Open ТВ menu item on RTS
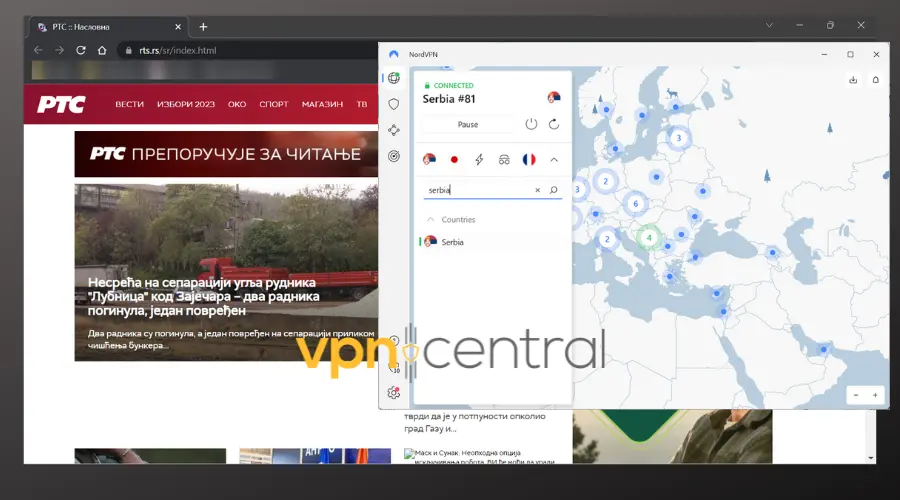 pos(362,104)
